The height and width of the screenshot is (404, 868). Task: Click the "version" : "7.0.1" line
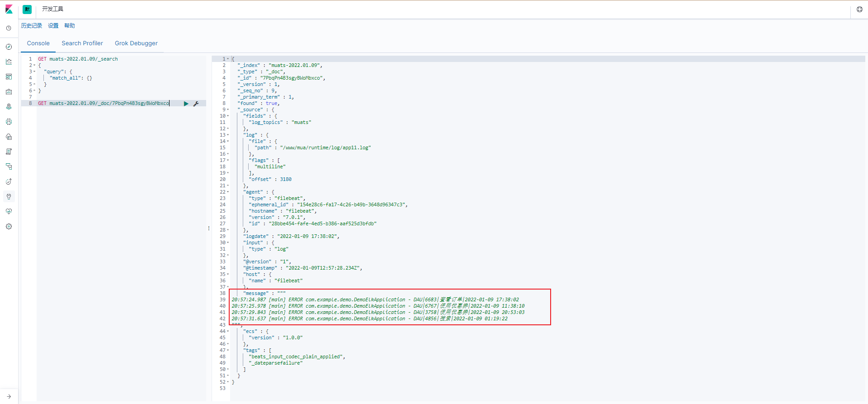click(277, 217)
